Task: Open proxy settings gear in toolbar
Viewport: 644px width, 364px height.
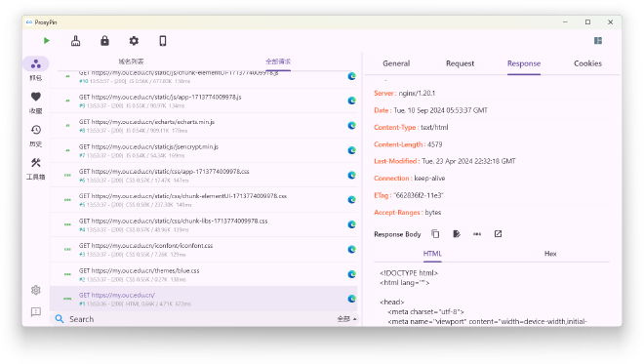Action: (134, 41)
